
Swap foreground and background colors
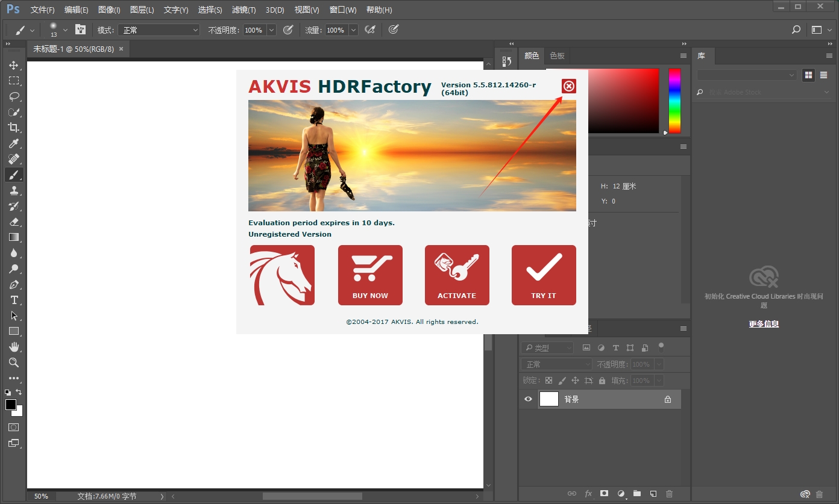pos(19,392)
